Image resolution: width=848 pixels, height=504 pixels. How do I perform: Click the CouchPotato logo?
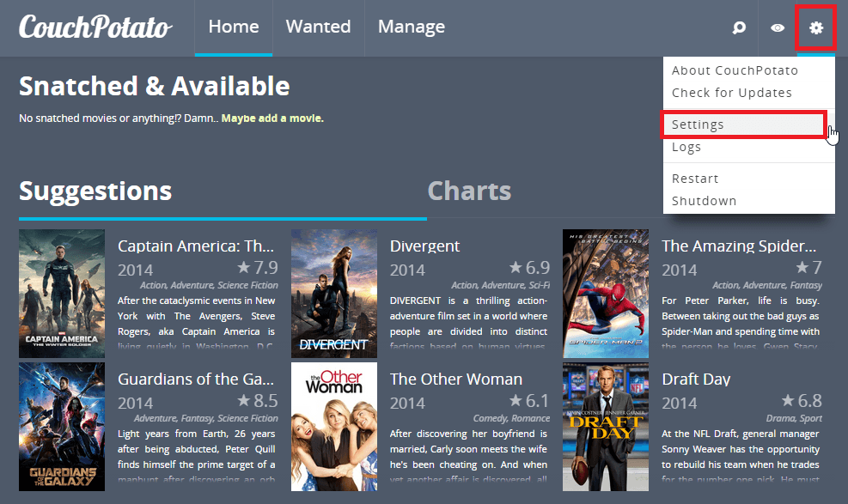tap(95, 27)
